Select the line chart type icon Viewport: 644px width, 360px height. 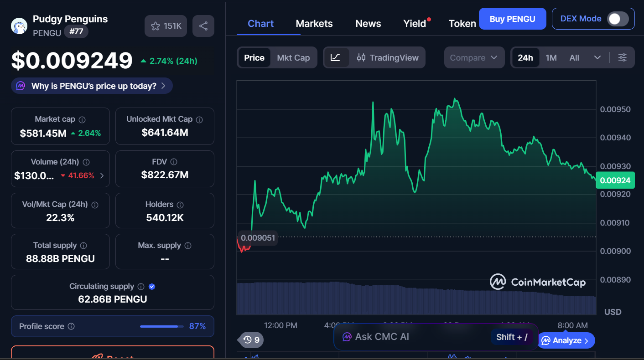(336, 57)
